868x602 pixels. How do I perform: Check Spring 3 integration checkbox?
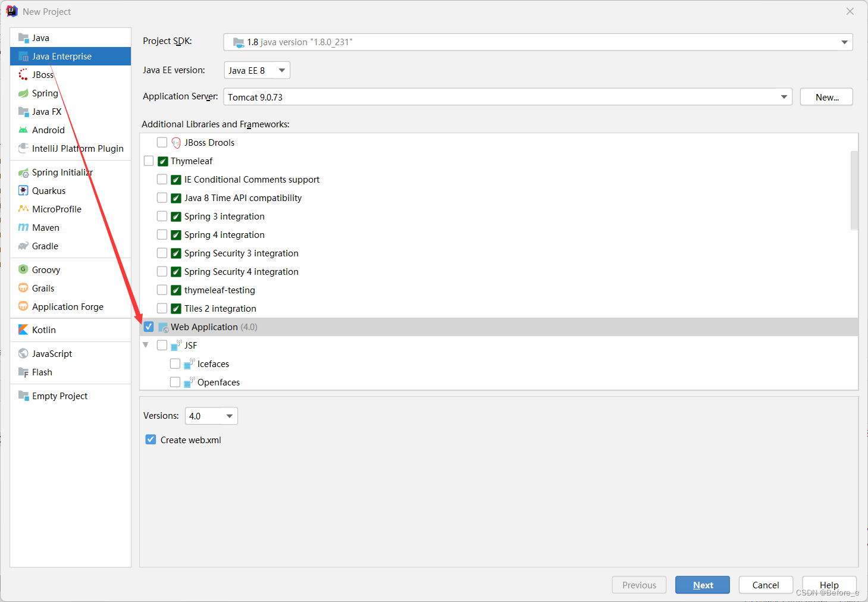[x=162, y=217]
